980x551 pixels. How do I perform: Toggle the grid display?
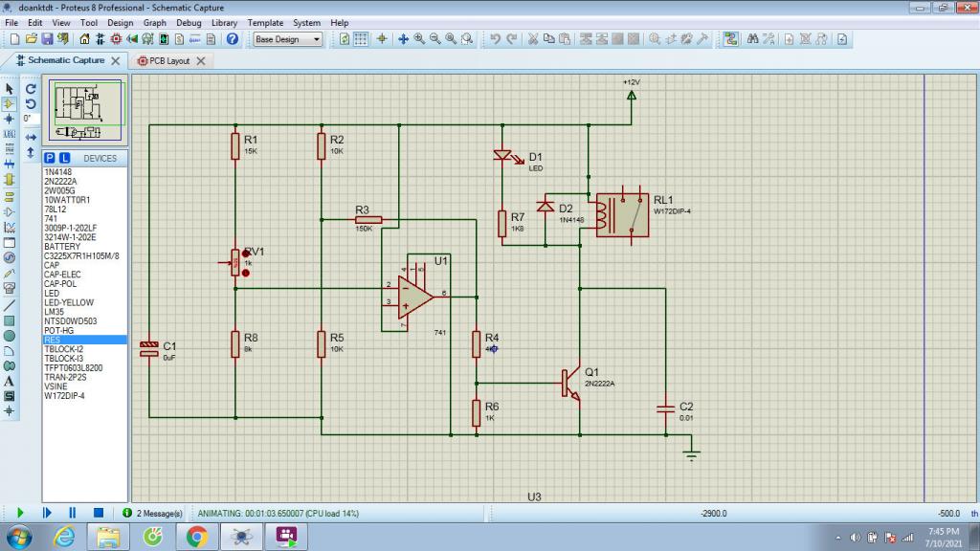pyautogui.click(x=362, y=39)
